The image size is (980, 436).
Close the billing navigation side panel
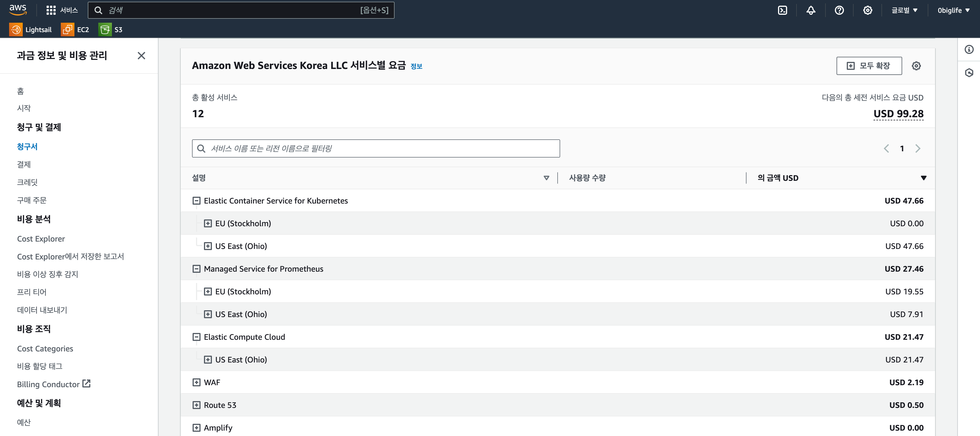click(141, 56)
